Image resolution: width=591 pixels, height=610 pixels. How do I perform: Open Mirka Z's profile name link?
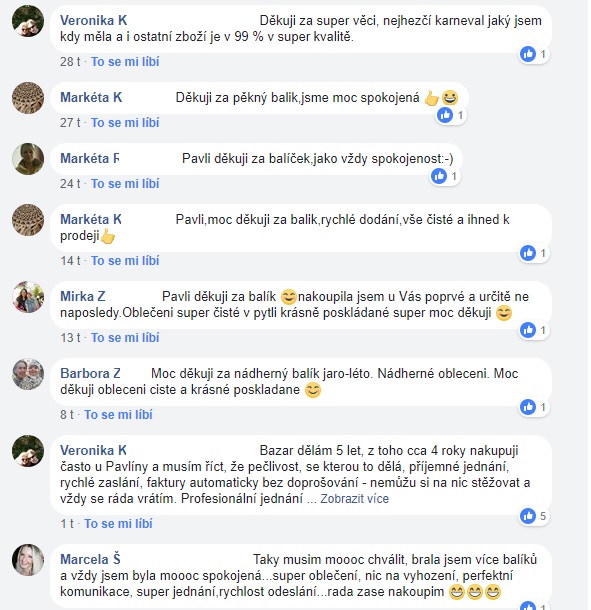click(82, 296)
